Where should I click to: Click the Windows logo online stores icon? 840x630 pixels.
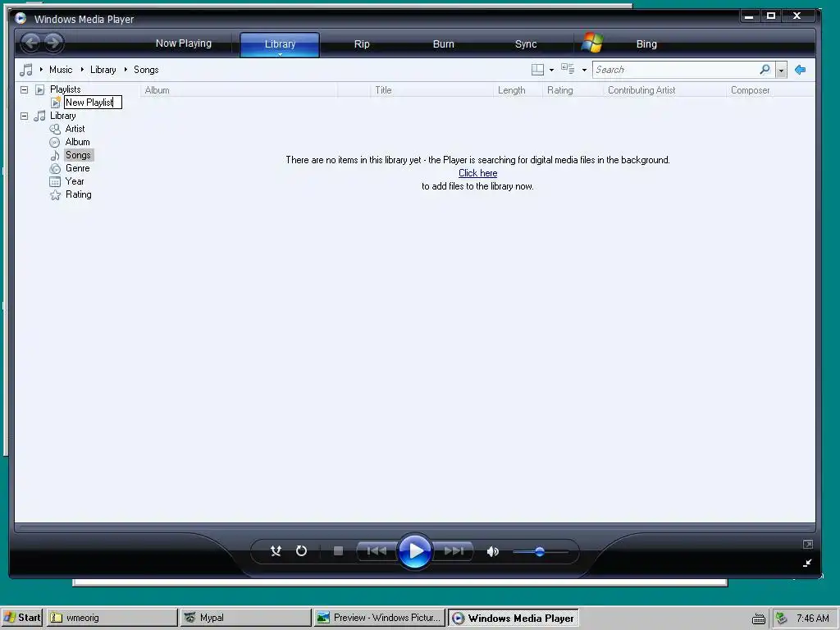[592, 43]
